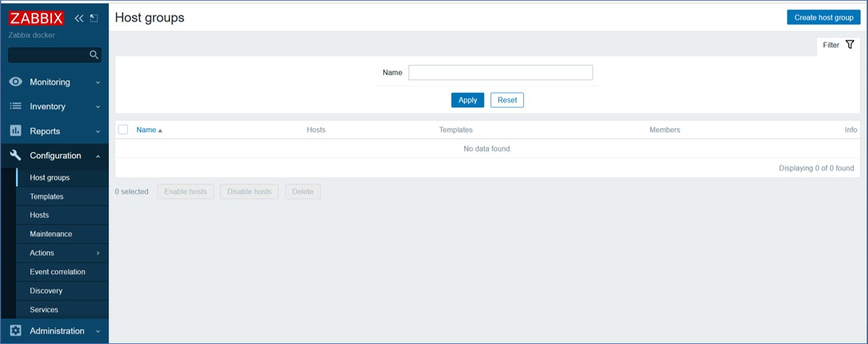Viewport: 868px width, 344px height.
Task: Expand the Administration menu chevron
Action: [x=98, y=331]
